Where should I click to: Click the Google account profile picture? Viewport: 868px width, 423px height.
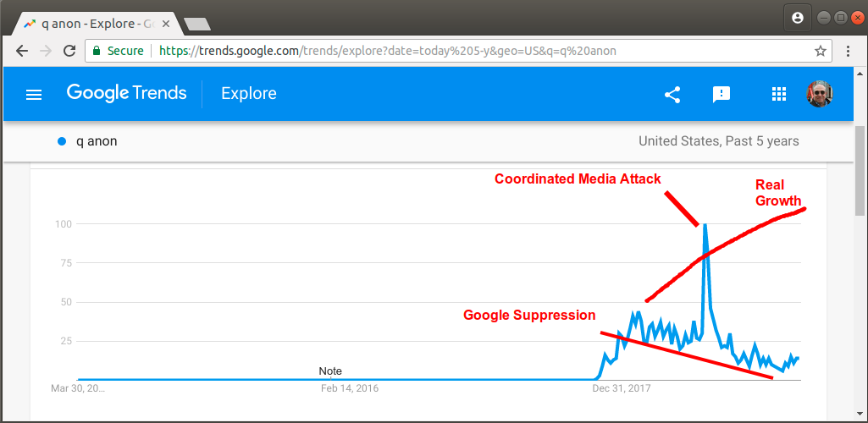pyautogui.click(x=819, y=94)
